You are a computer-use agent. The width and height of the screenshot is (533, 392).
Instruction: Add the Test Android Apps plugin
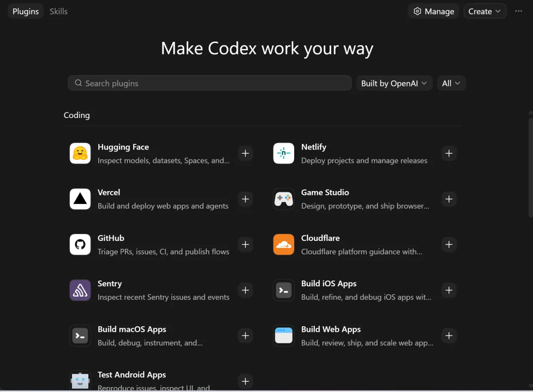point(245,381)
